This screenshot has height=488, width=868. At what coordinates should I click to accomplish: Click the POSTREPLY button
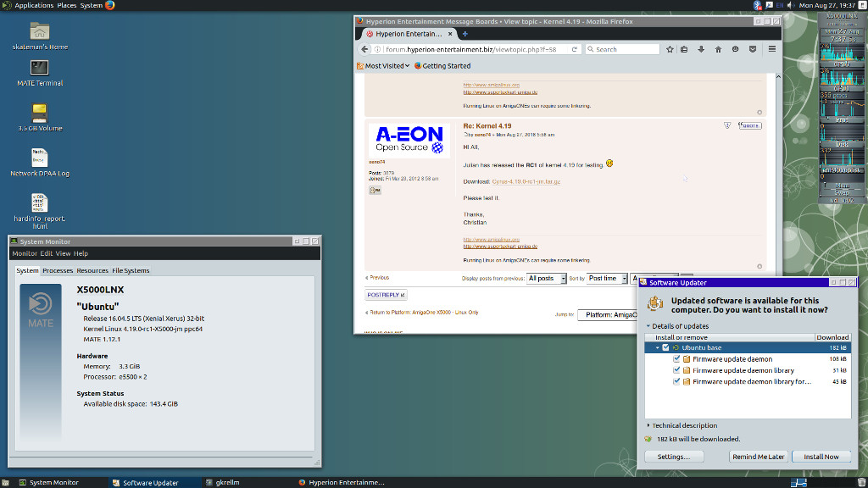[x=386, y=295]
